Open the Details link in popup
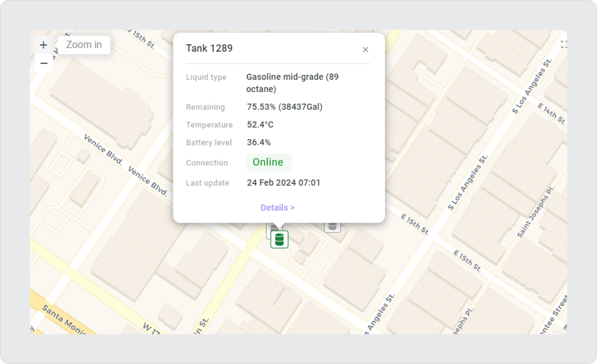This screenshot has height=364, width=597. [277, 208]
